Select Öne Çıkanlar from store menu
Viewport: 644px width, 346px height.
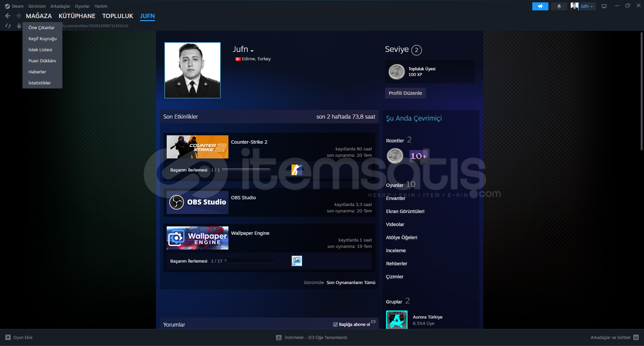point(42,27)
